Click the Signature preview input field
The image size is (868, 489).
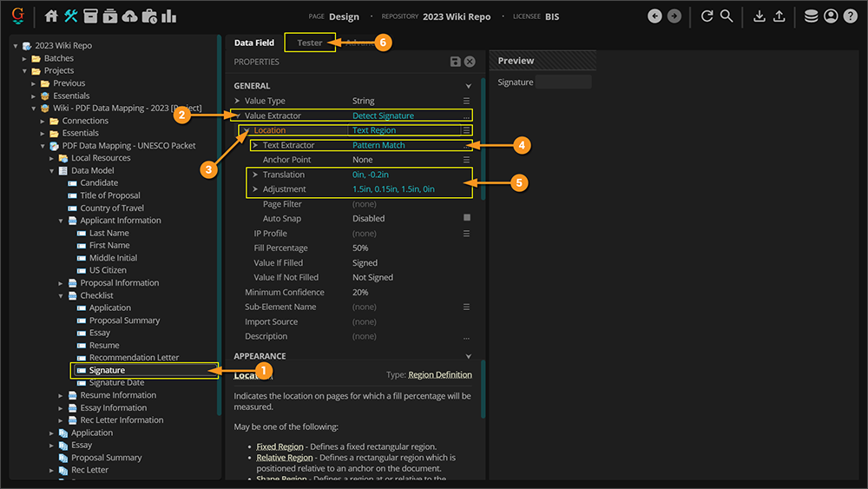563,83
